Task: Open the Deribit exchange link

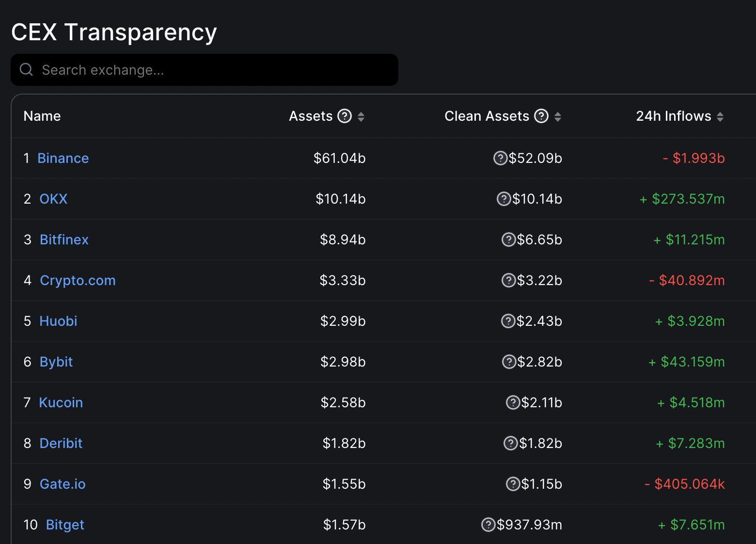Action: point(61,443)
